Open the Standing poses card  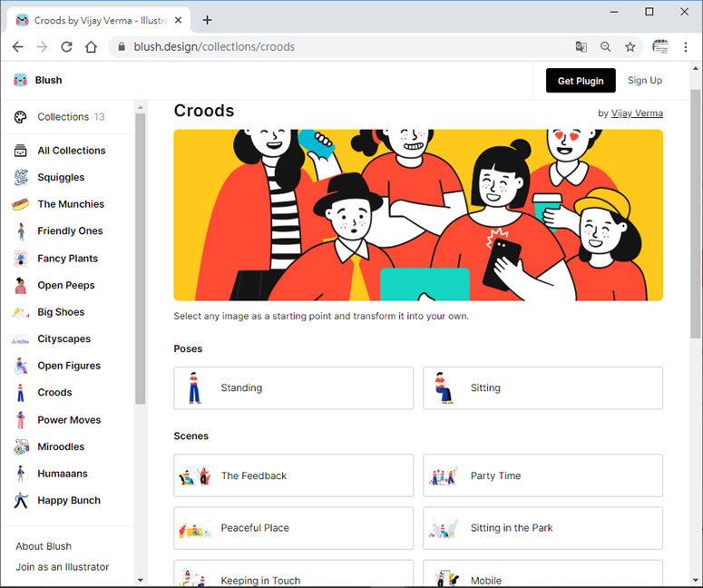point(294,388)
